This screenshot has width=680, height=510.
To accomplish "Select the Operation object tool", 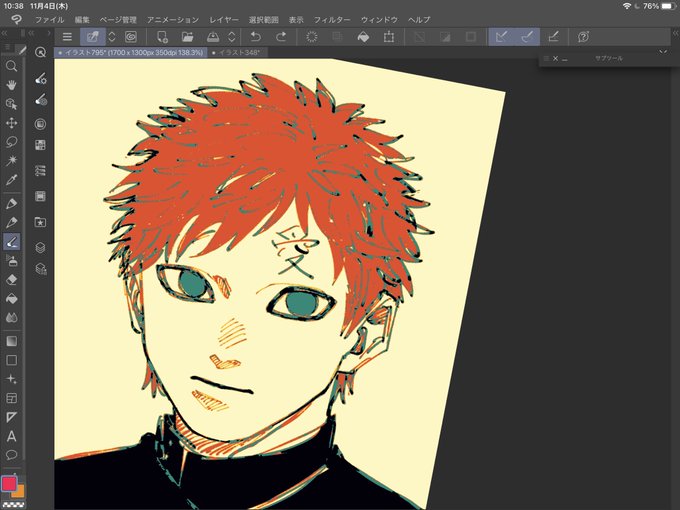I will tap(11, 104).
